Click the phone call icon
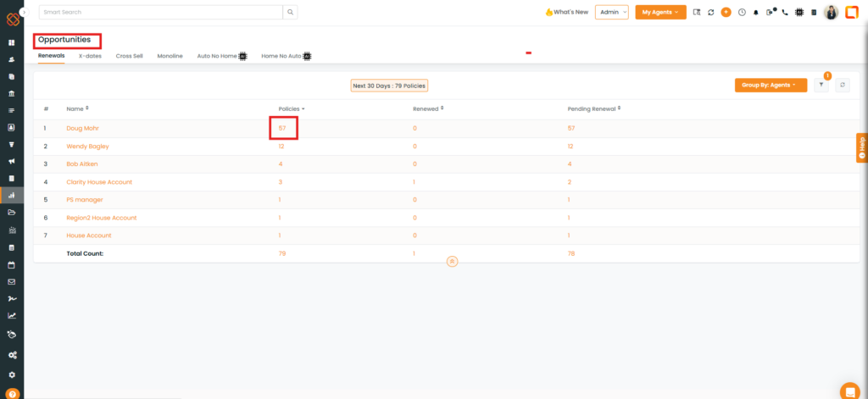 [x=785, y=13]
